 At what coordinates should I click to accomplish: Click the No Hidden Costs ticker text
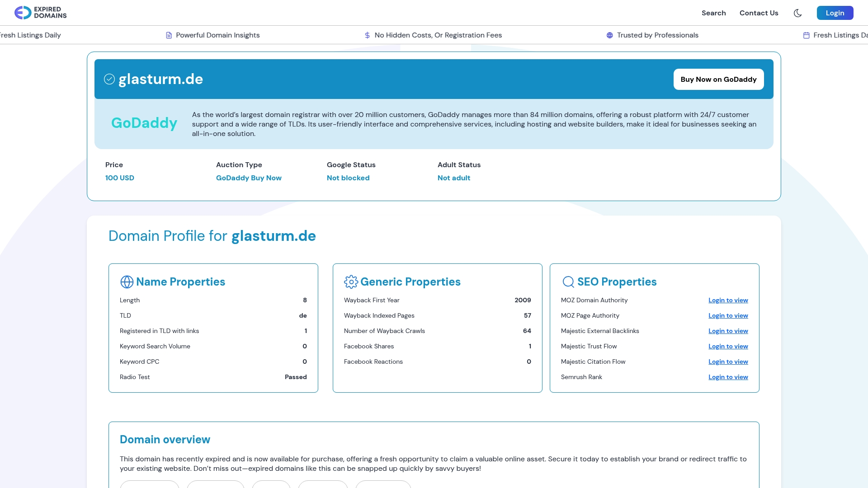[438, 35]
